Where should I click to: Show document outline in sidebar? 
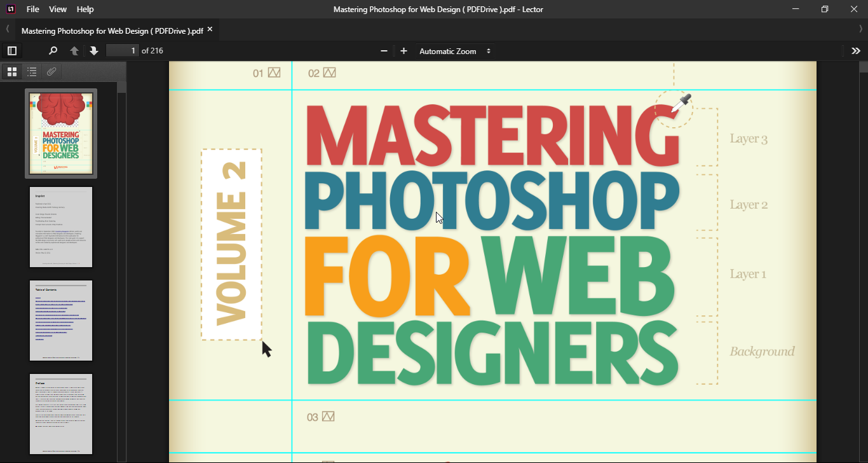click(32, 72)
